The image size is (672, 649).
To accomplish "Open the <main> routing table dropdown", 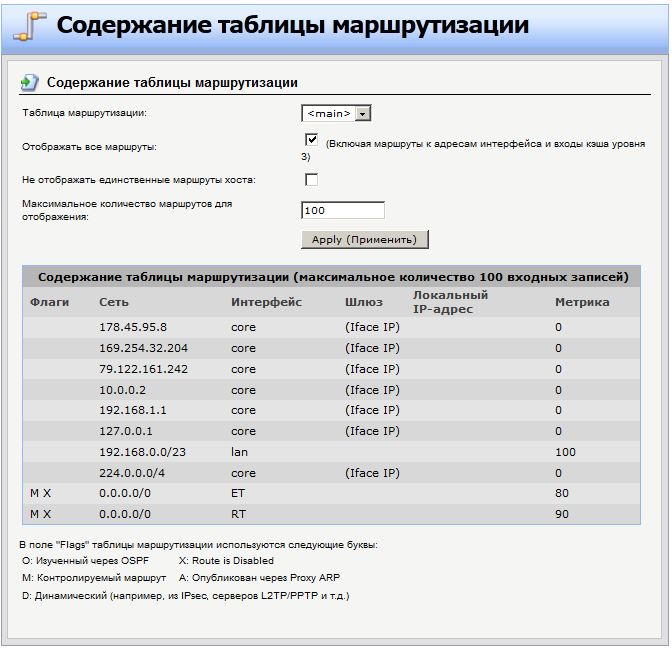I will 337,114.
